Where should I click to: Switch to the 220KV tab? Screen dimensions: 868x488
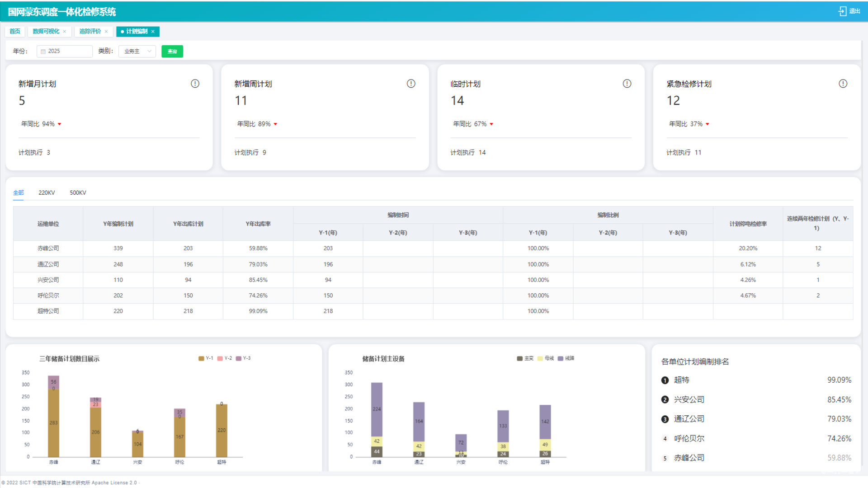coord(47,193)
